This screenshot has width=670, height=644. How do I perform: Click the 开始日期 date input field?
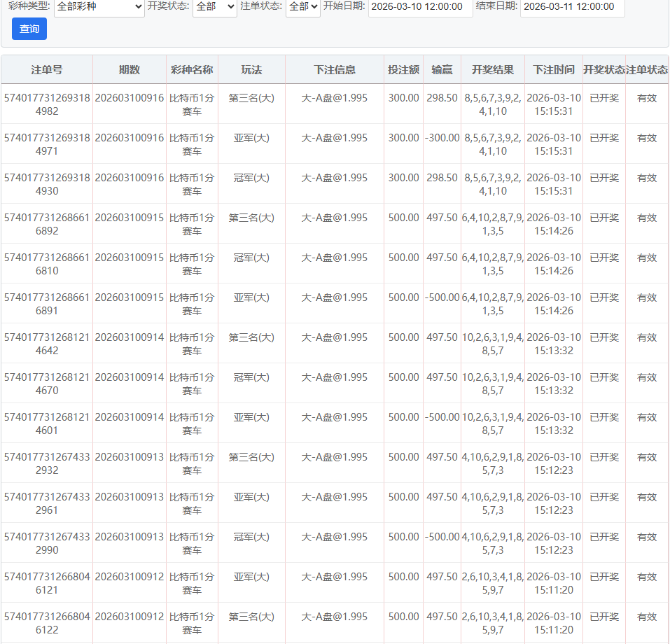[420, 7]
